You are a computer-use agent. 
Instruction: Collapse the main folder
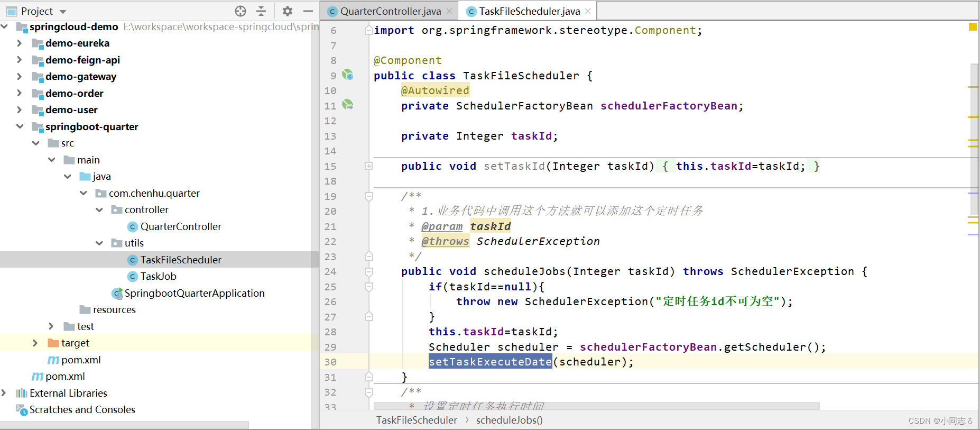51,160
